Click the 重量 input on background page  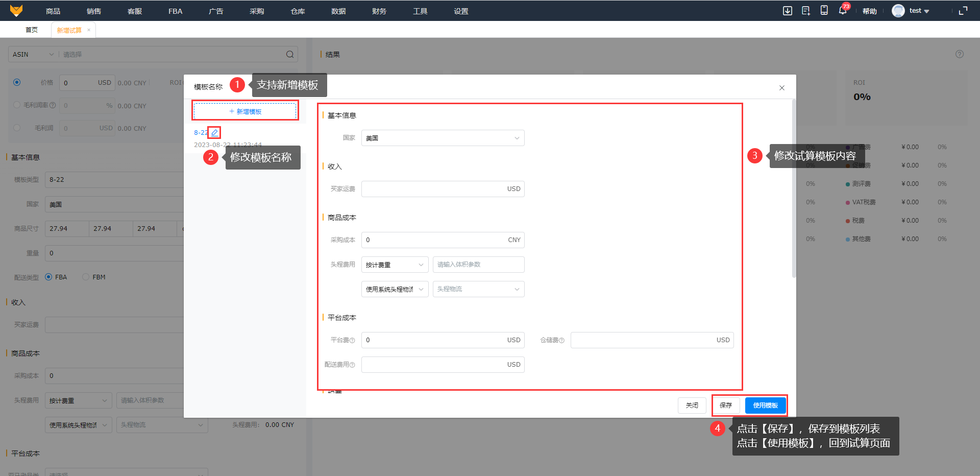[x=114, y=253]
